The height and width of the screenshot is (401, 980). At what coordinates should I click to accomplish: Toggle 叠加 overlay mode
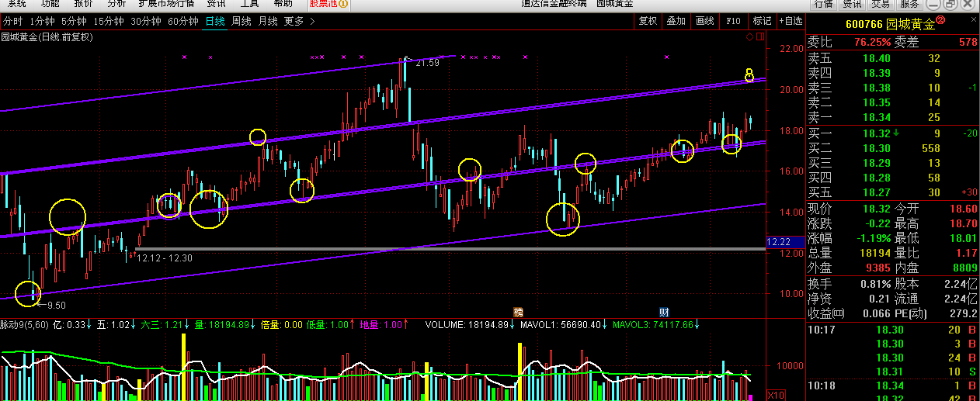point(676,21)
